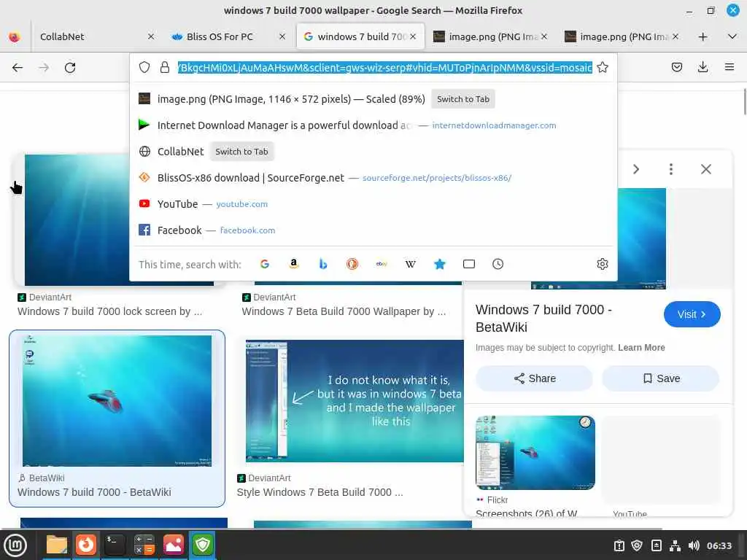Open Style Windows 7 Beta Build thumbnail
The image size is (747, 560).
click(355, 401)
